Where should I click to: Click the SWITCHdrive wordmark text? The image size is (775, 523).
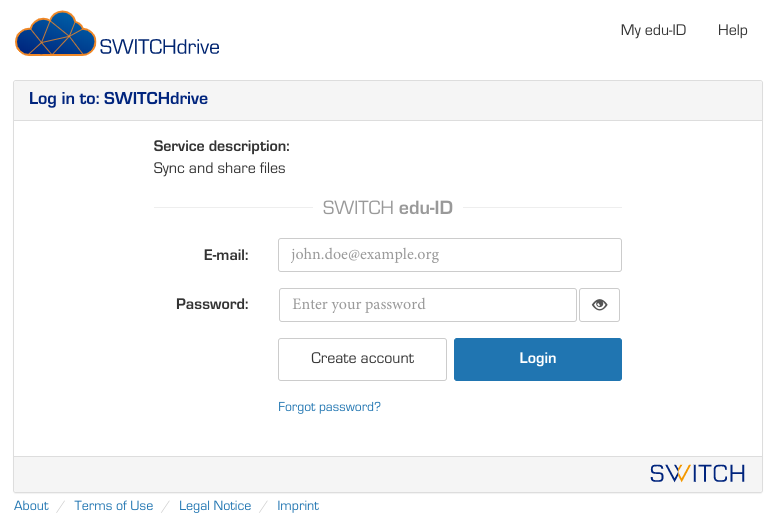point(159,47)
